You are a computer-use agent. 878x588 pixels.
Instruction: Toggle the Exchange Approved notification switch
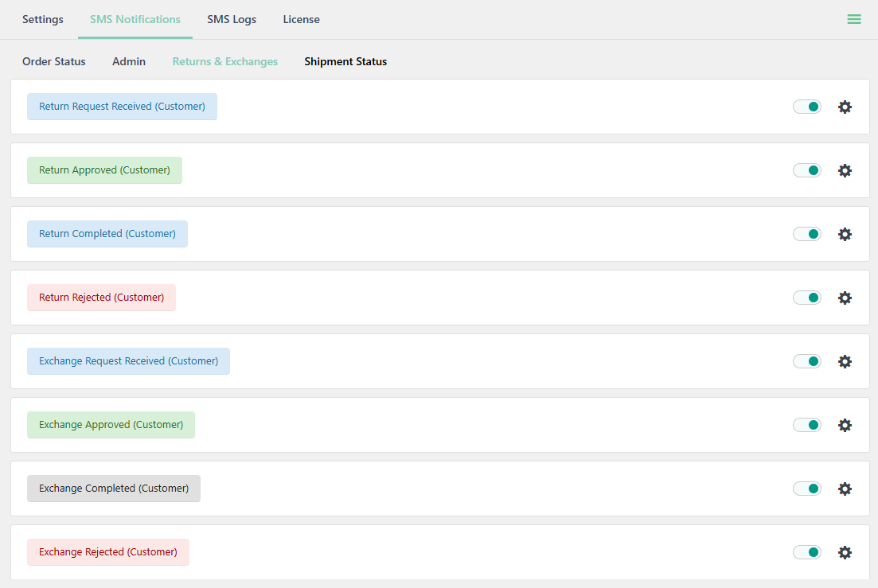coord(806,425)
